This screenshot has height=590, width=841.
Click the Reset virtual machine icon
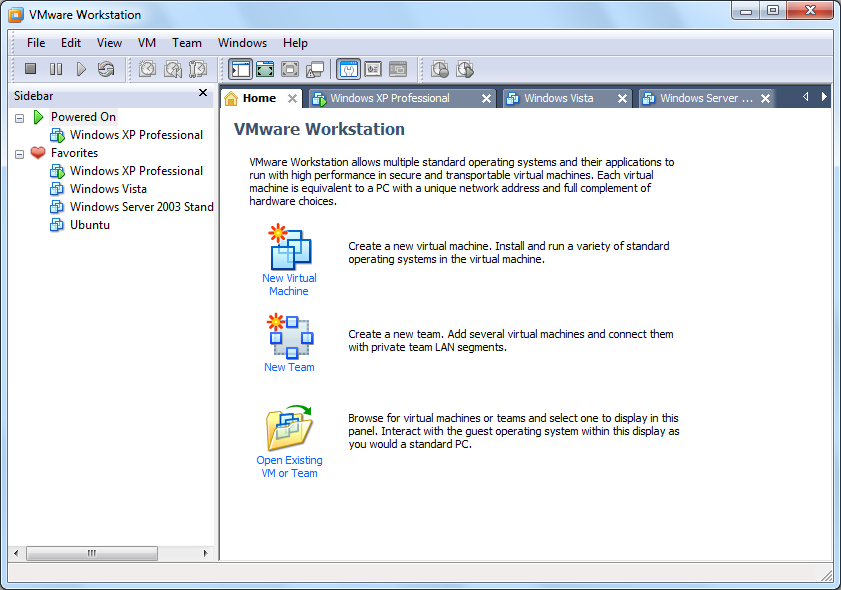click(106, 69)
